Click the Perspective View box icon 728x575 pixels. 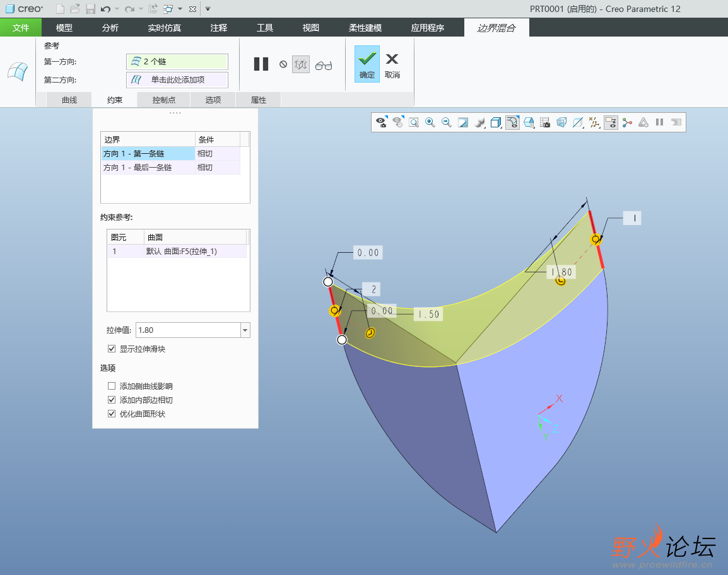click(x=561, y=122)
